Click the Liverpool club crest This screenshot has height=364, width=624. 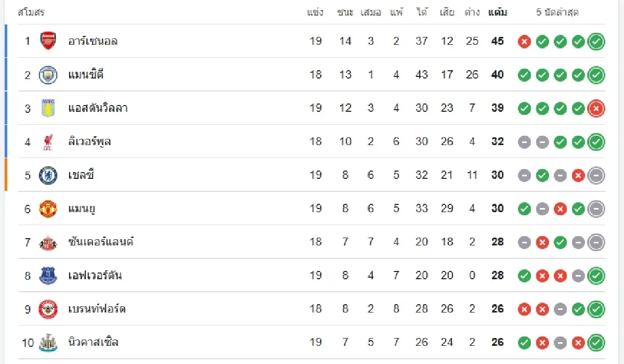[48, 141]
